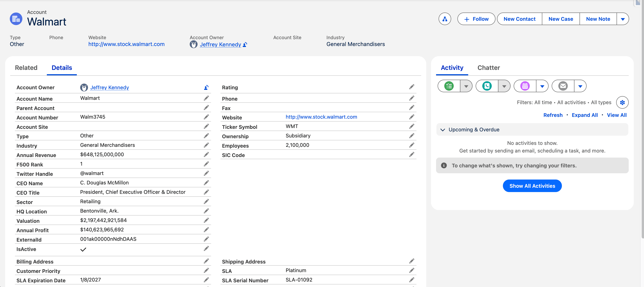Open more actions dropdown next to New Note

pos(622,19)
